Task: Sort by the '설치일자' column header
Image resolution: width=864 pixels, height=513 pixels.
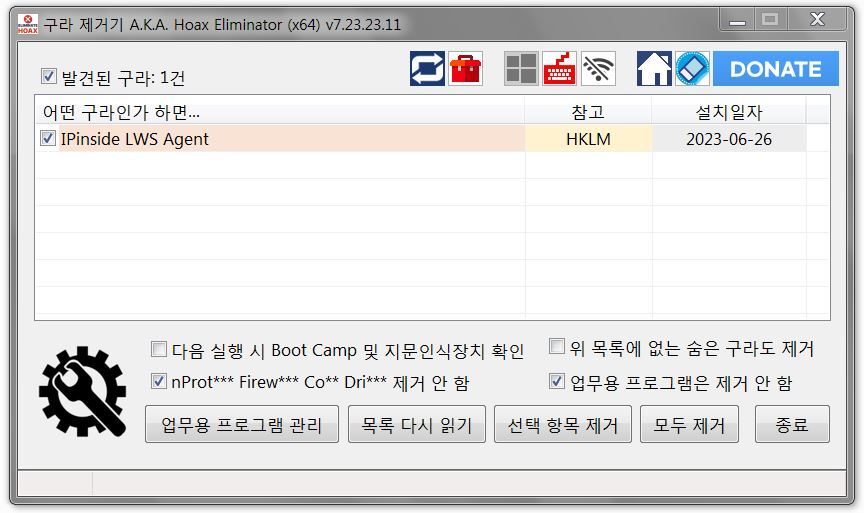Action: pyautogui.click(x=728, y=112)
